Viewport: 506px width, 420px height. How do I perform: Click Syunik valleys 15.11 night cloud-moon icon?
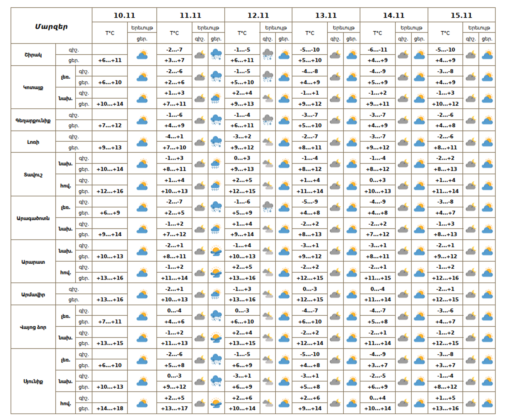click(x=471, y=403)
